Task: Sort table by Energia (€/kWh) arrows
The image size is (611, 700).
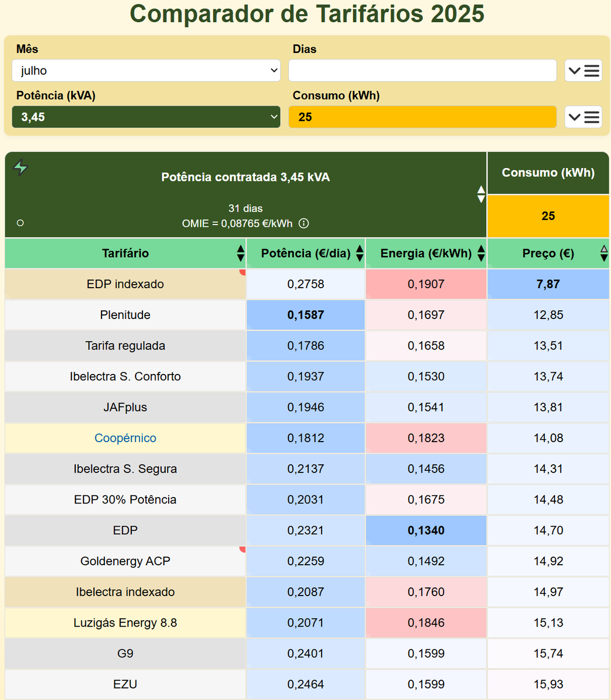Action: point(481,253)
